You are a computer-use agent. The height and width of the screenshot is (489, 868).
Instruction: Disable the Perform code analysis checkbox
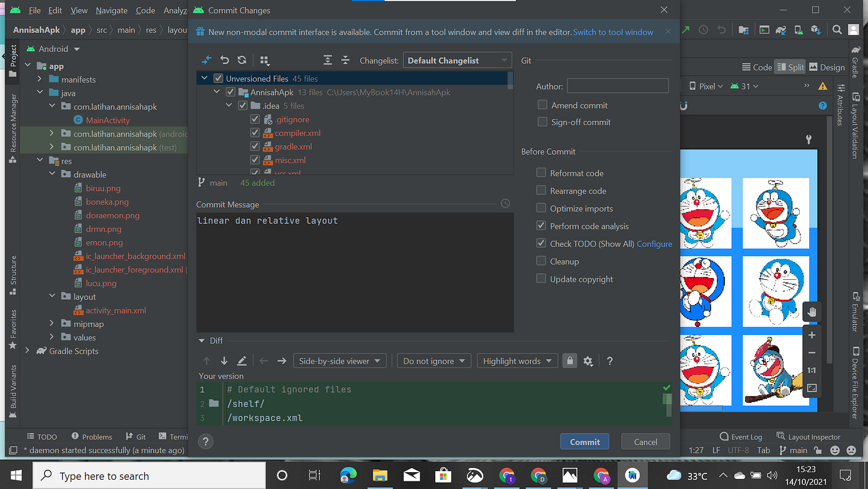[541, 226]
